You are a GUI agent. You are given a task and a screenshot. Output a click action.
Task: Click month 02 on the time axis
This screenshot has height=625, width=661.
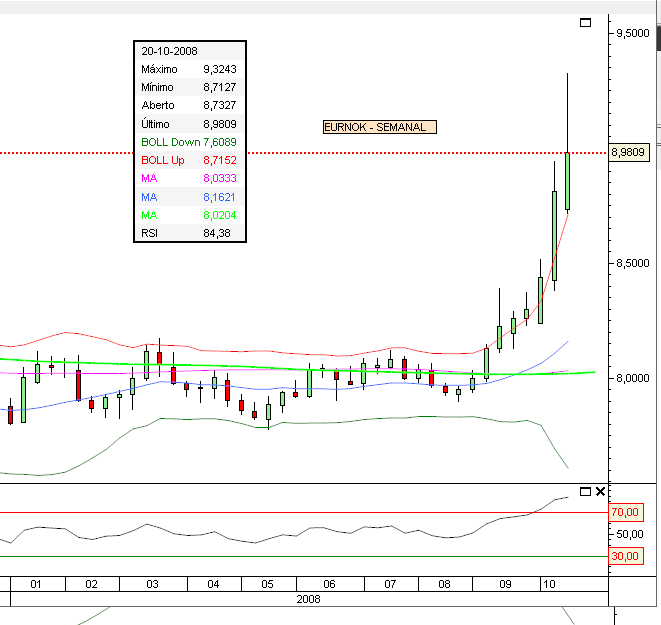tap(91, 584)
